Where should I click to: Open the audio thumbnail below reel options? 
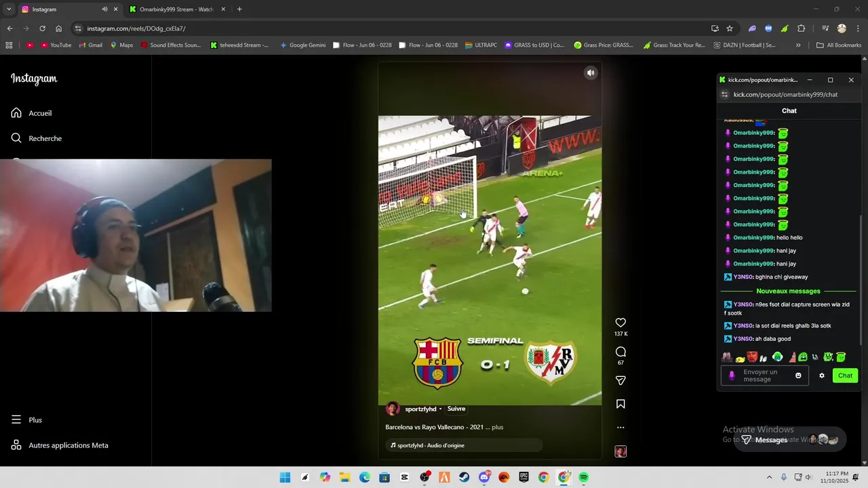(x=620, y=451)
